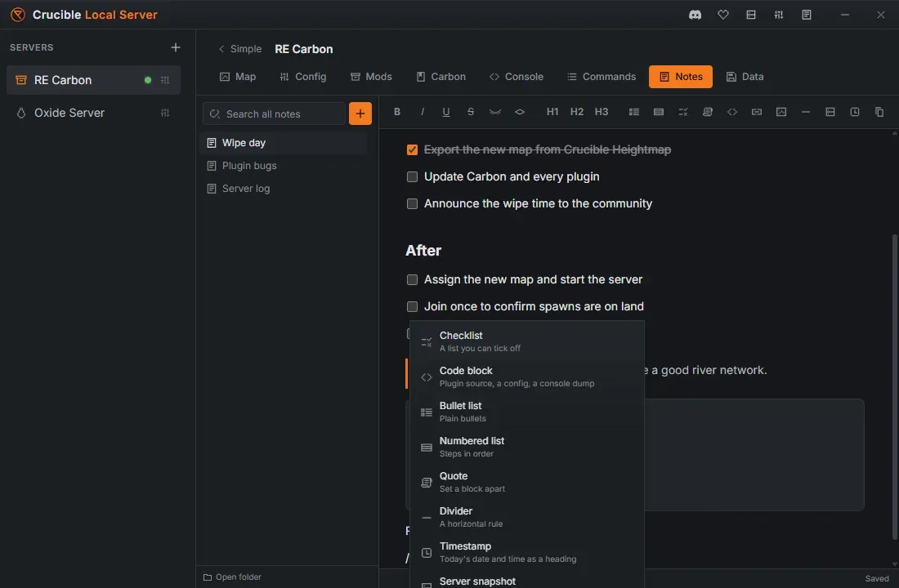The height and width of the screenshot is (588, 899).
Task: Insert a code block using the toolbar icon
Action: coord(732,112)
